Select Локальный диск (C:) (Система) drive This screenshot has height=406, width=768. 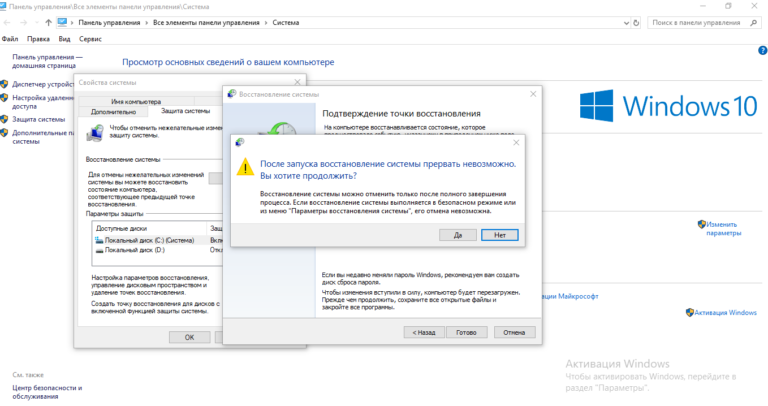tap(145, 240)
